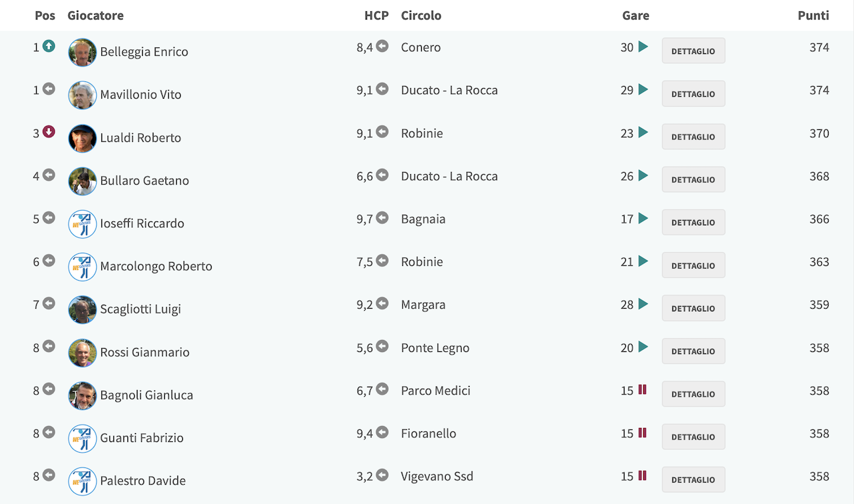Screen dimensions: 854x504
Task: Click the grey position arrow beside Bullaro Gaetano
Action: coord(49,175)
